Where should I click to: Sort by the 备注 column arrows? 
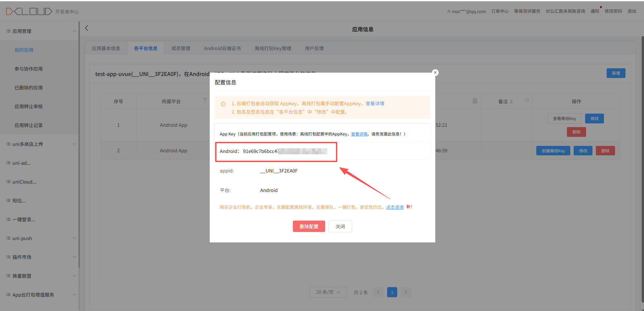(511, 102)
